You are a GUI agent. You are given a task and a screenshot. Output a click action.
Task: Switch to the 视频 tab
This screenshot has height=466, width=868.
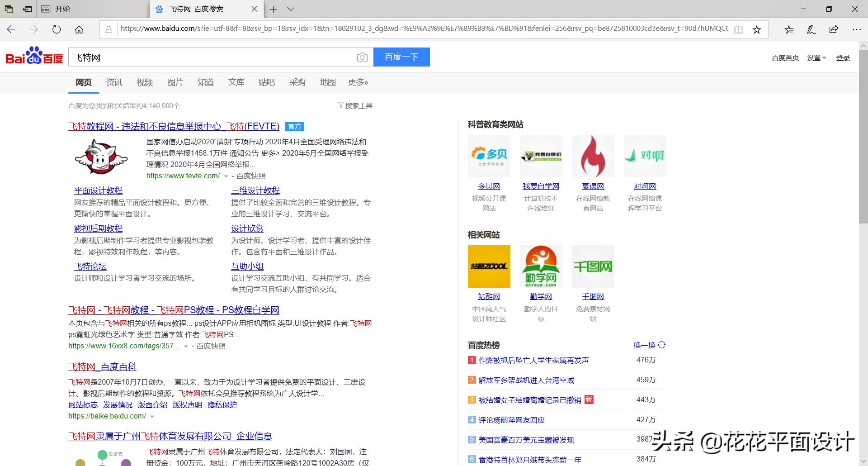click(x=145, y=82)
